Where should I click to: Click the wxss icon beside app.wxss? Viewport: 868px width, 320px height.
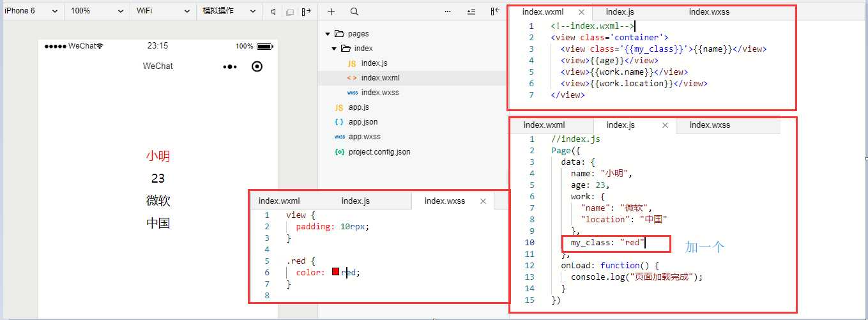coord(339,137)
